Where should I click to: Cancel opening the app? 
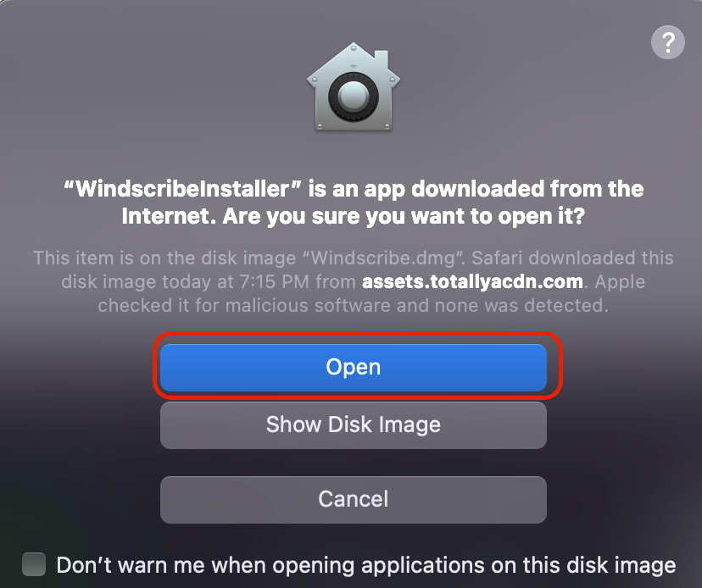(353, 499)
